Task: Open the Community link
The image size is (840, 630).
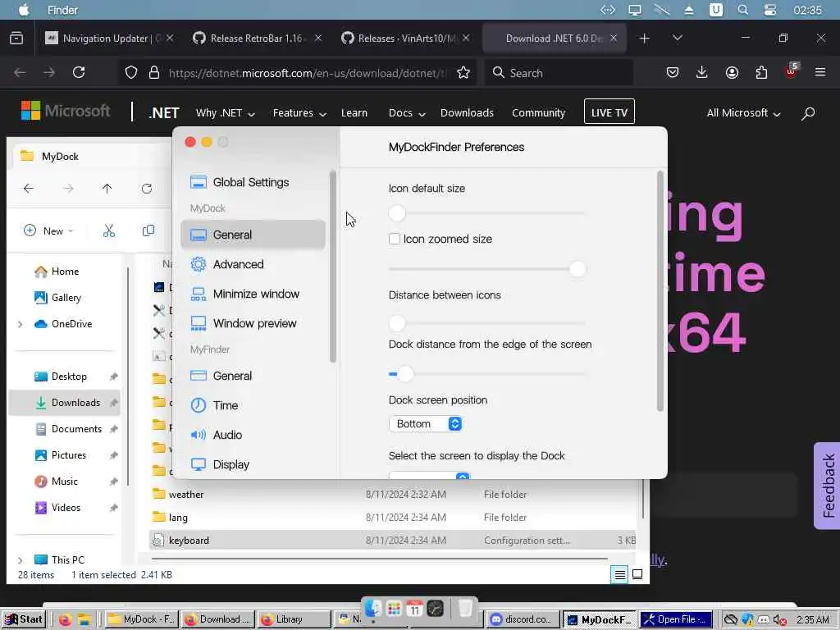Action: pos(538,113)
